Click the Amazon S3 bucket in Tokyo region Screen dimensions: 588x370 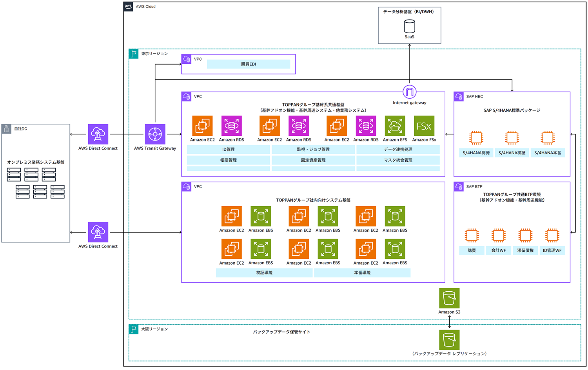pyautogui.click(x=449, y=298)
